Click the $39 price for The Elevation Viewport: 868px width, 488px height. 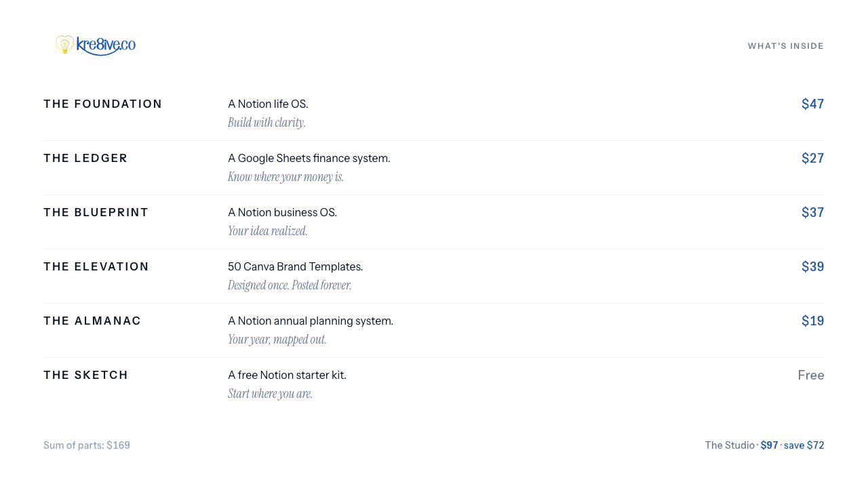click(x=813, y=266)
